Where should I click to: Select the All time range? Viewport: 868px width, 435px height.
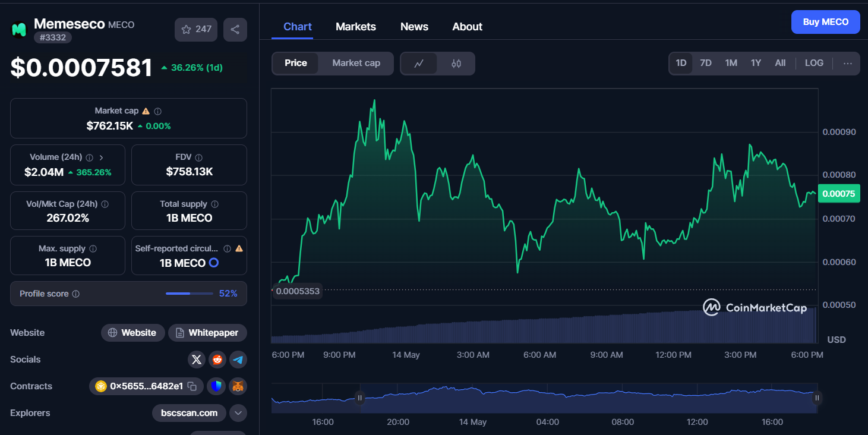[x=780, y=63]
